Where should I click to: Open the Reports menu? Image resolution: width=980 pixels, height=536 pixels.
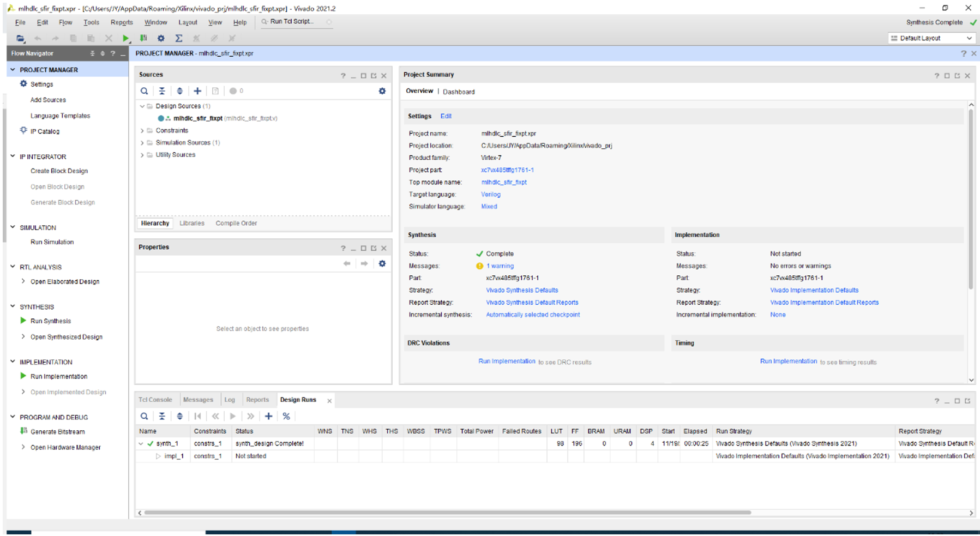click(x=122, y=22)
